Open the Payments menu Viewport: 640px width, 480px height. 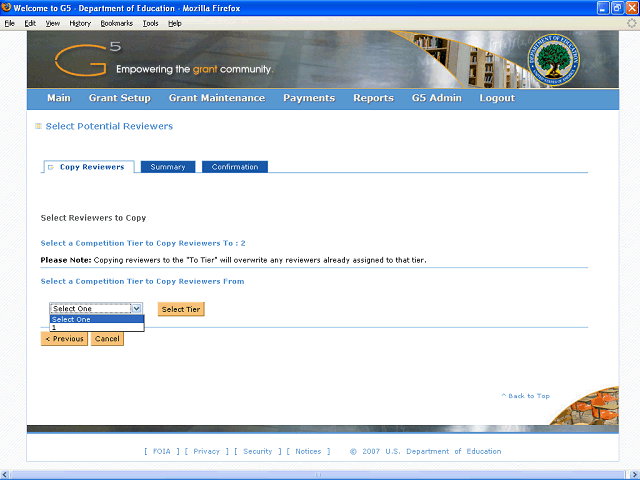(x=309, y=98)
